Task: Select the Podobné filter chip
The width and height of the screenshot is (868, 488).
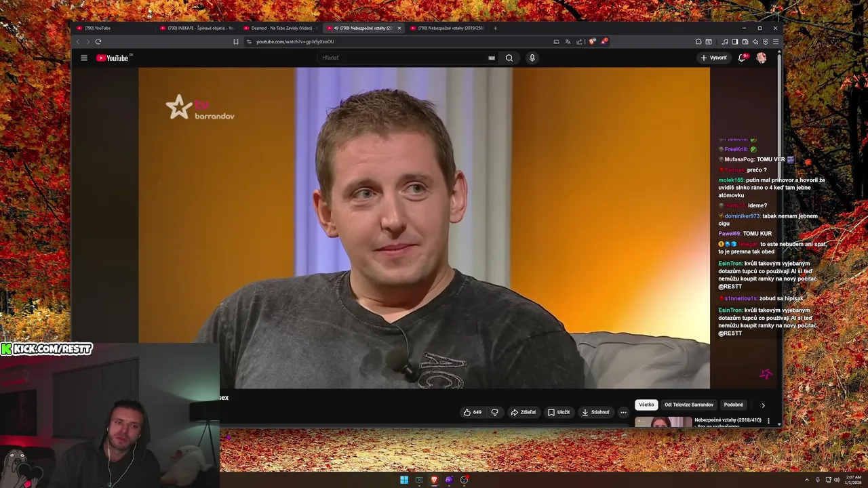Action: 734,405
